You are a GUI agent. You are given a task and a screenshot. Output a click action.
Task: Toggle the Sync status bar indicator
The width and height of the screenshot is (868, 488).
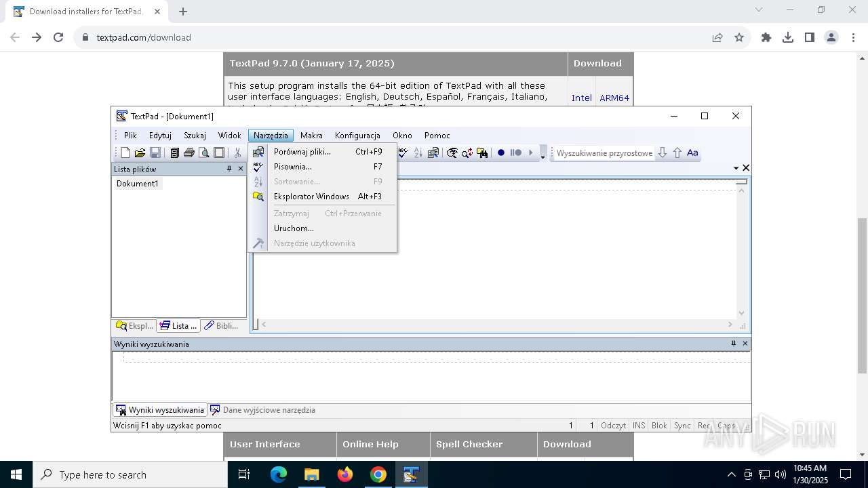682,426
